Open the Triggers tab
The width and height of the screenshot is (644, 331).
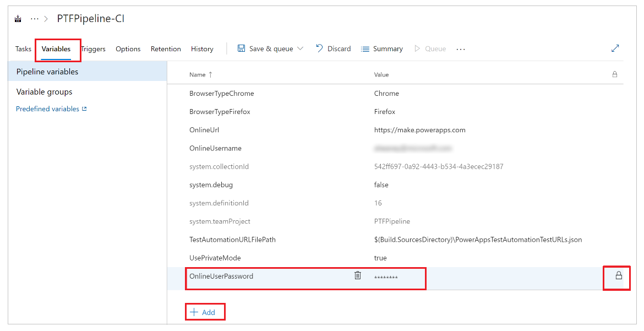93,49
